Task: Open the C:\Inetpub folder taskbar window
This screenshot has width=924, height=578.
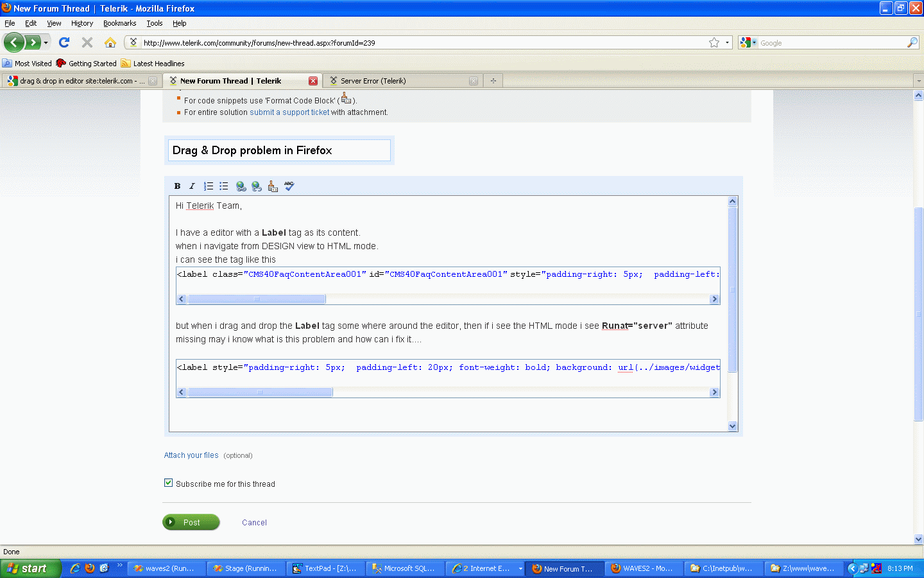Action: tap(723, 568)
